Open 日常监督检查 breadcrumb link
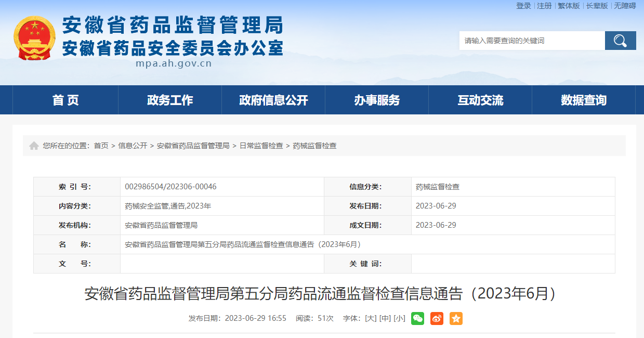This screenshot has width=644, height=338. (261, 146)
